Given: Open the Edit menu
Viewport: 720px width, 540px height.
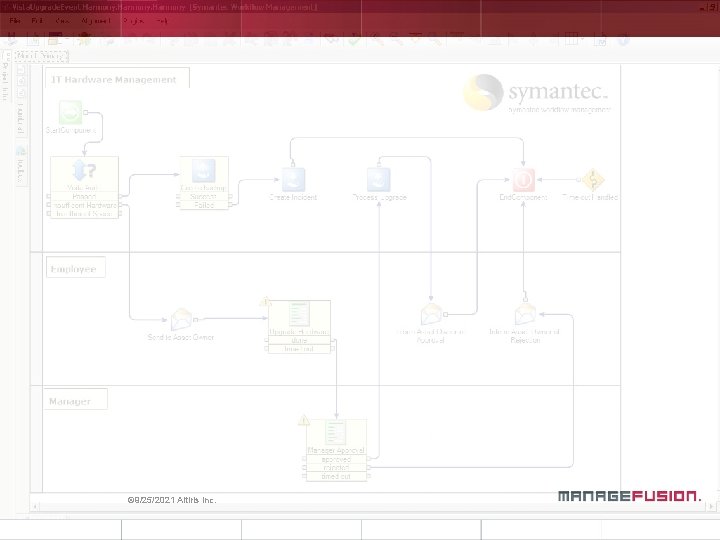Looking at the screenshot, I should pos(37,21).
